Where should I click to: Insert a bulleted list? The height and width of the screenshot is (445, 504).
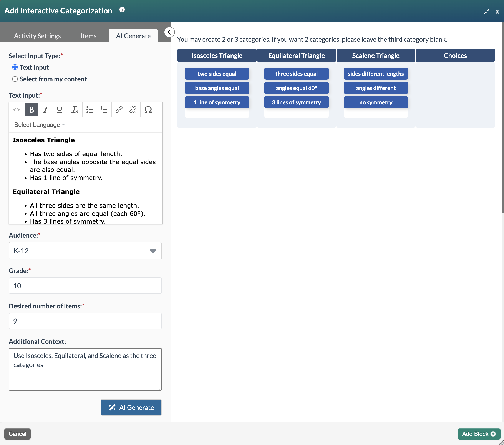(90, 110)
